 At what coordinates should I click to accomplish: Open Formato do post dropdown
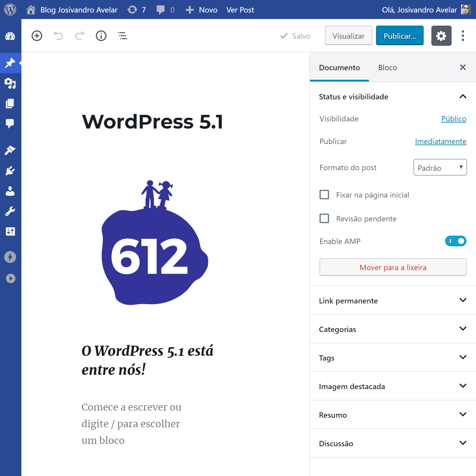[440, 167]
